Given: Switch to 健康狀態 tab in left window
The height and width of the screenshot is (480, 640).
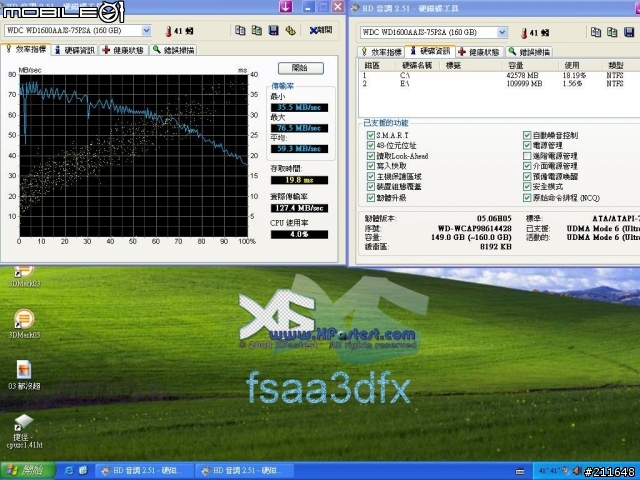Looking at the screenshot, I should (x=124, y=50).
